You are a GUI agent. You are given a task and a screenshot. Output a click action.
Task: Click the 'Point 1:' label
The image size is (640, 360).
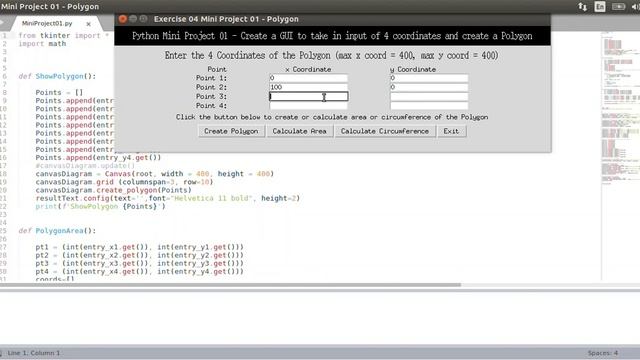211,78
